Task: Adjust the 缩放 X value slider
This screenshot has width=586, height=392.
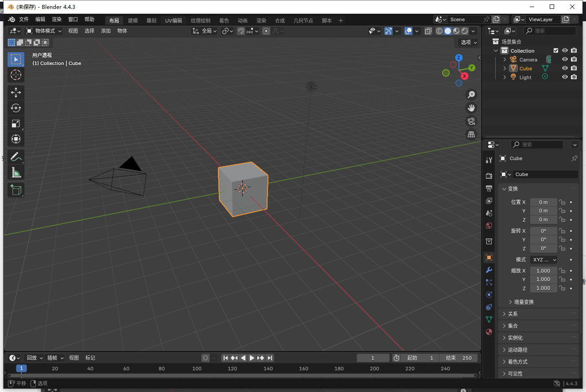Action: (x=543, y=270)
